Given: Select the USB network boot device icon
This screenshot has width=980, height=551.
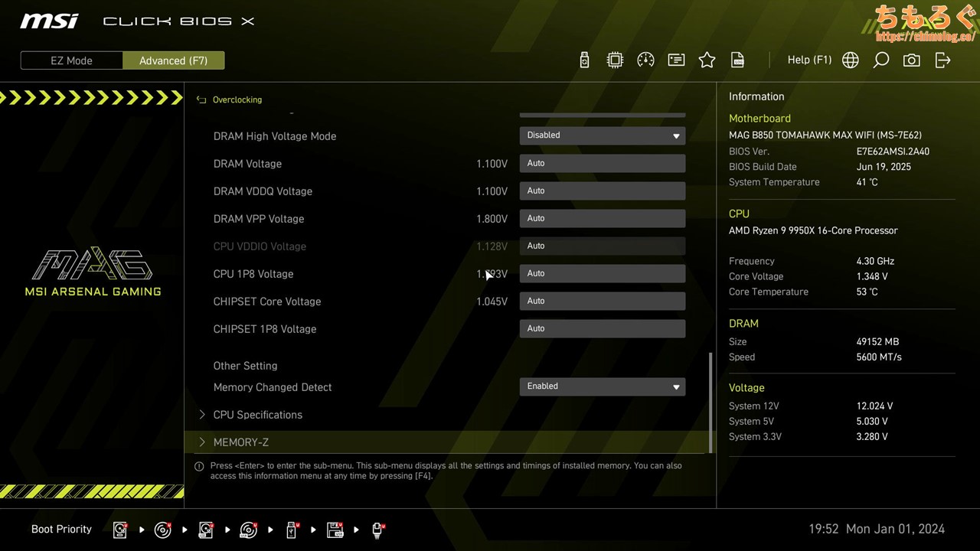Looking at the screenshot, I should pos(377,530).
